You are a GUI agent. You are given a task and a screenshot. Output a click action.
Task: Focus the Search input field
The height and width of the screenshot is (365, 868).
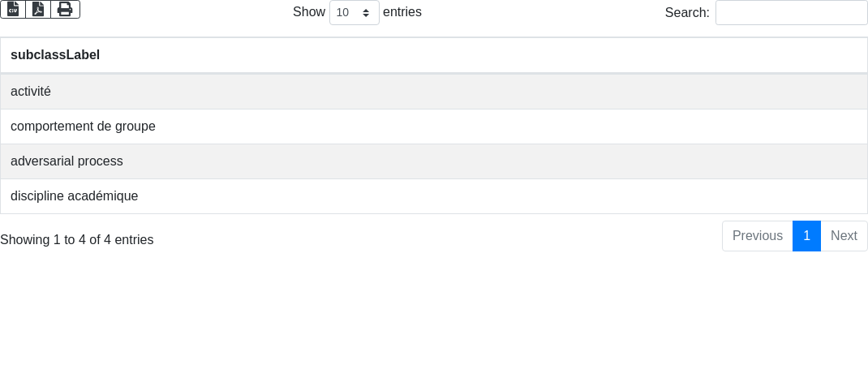791,12
